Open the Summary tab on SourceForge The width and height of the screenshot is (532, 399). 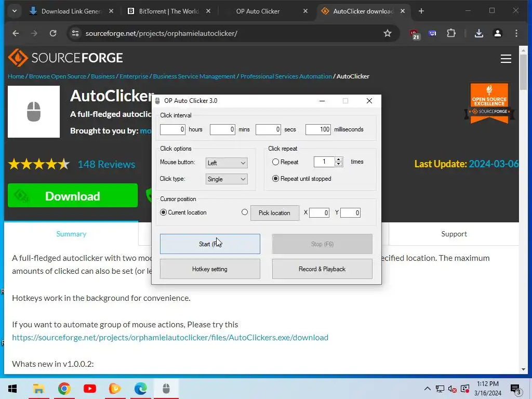pyautogui.click(x=71, y=234)
